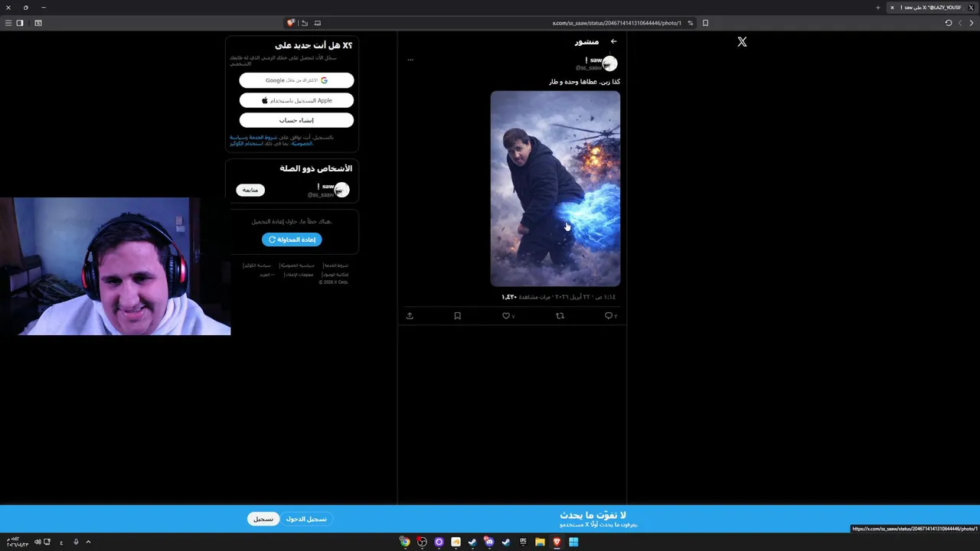Open Epic Games launcher from taskbar
The width and height of the screenshot is (980, 551).
pyautogui.click(x=523, y=542)
